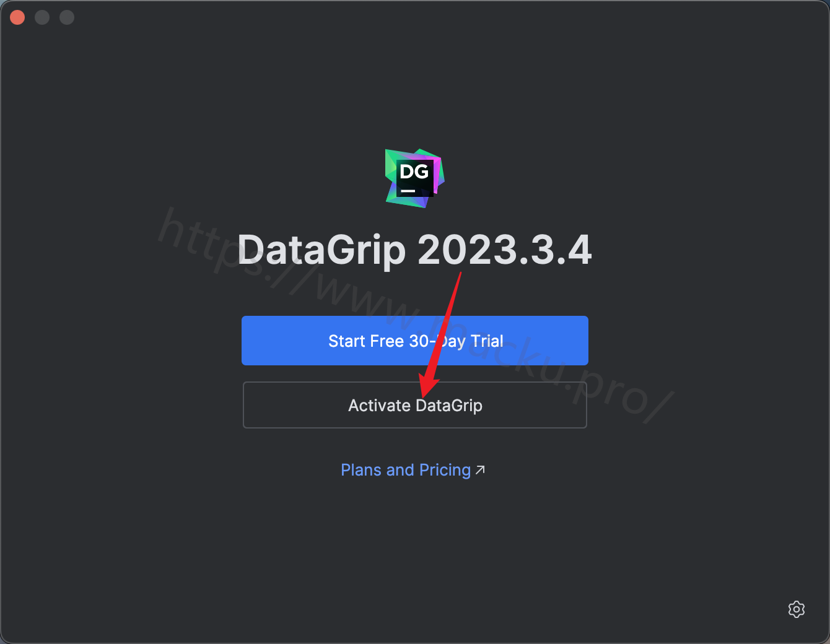Click the grey zoom window button
Viewport: 830px width, 644px height.
tap(67, 17)
